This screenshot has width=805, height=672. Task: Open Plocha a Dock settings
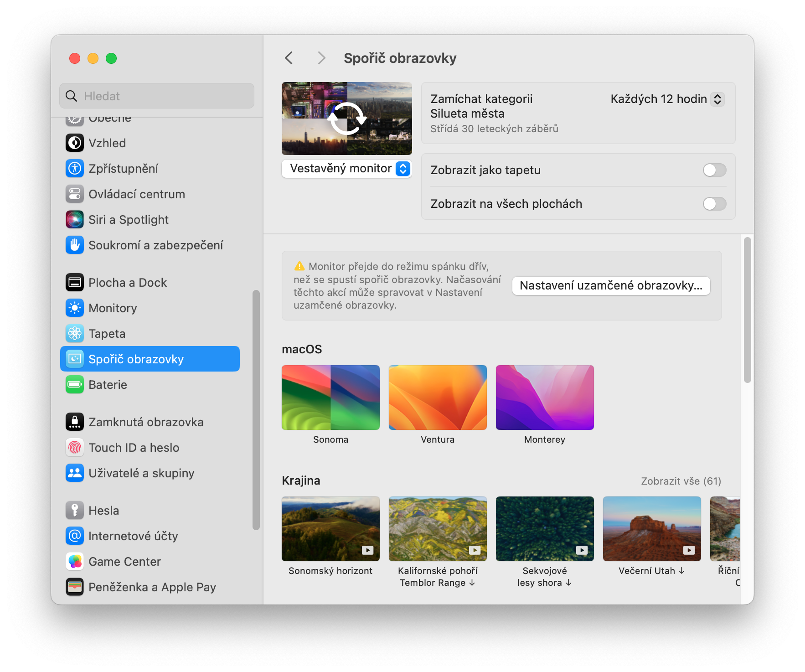(128, 283)
